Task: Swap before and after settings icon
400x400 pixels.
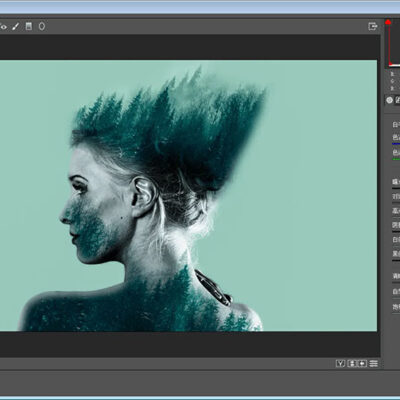Action: tap(352, 364)
